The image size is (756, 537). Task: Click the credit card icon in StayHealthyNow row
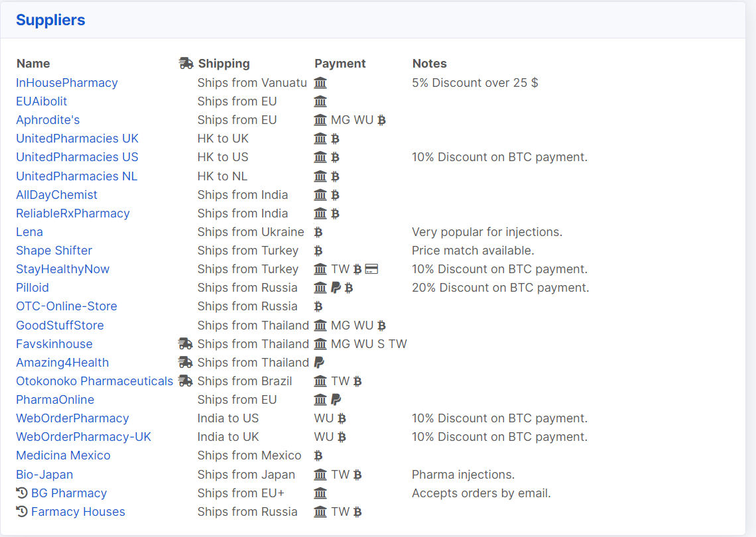tap(371, 269)
